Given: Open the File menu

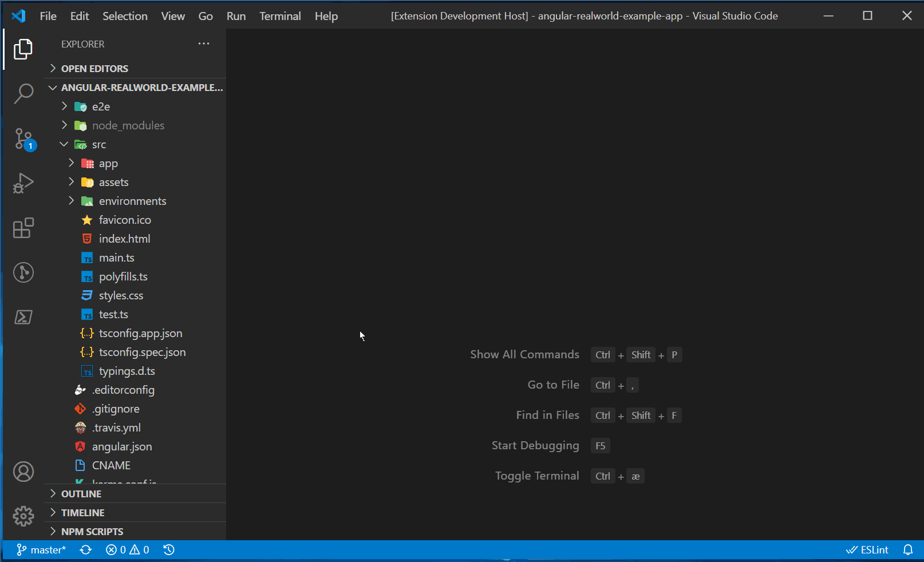Looking at the screenshot, I should 48,16.
